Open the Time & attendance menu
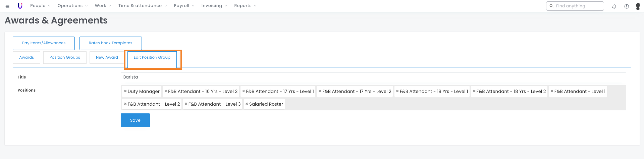The width and height of the screenshot is (644, 159). pos(142,6)
